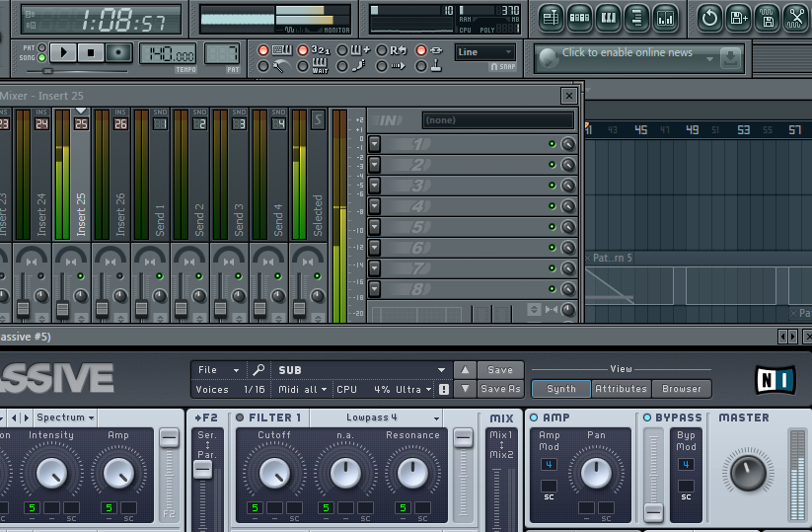Viewport: 812px width, 532px height.
Task: Open the Spectrum oscillator mode dropdown
Action: (x=65, y=418)
